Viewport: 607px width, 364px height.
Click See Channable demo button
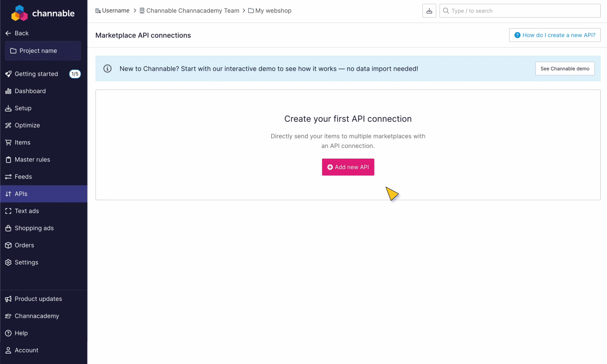[565, 69]
